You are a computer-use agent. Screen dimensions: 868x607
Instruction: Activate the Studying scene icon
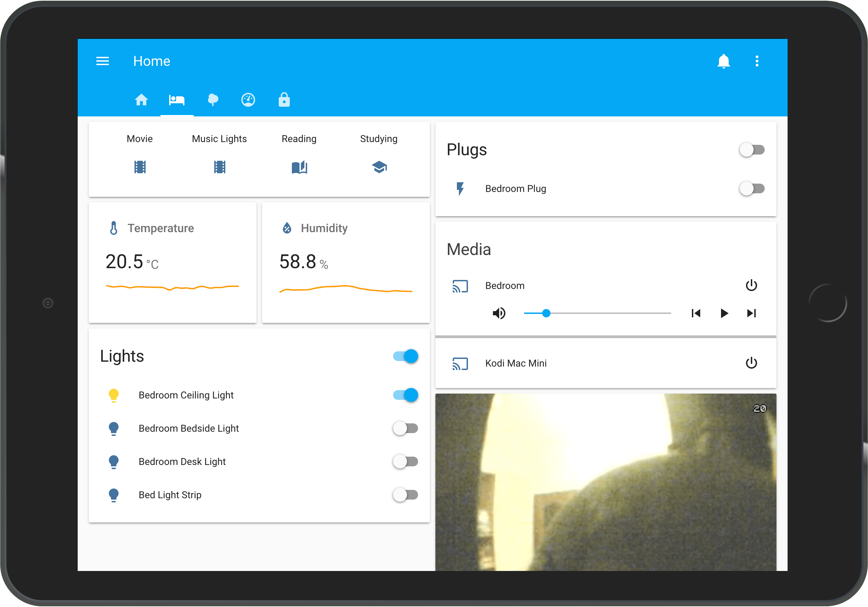point(379,167)
